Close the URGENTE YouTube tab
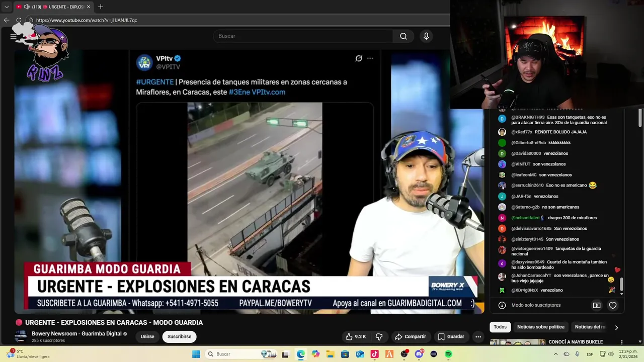Screen dimensions: 644x362 pos(89,7)
